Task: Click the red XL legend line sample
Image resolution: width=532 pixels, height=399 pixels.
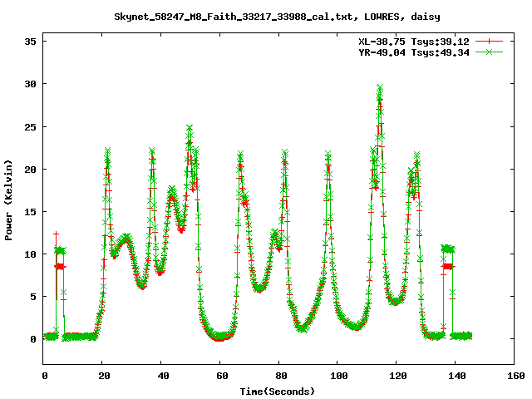Action: click(489, 42)
